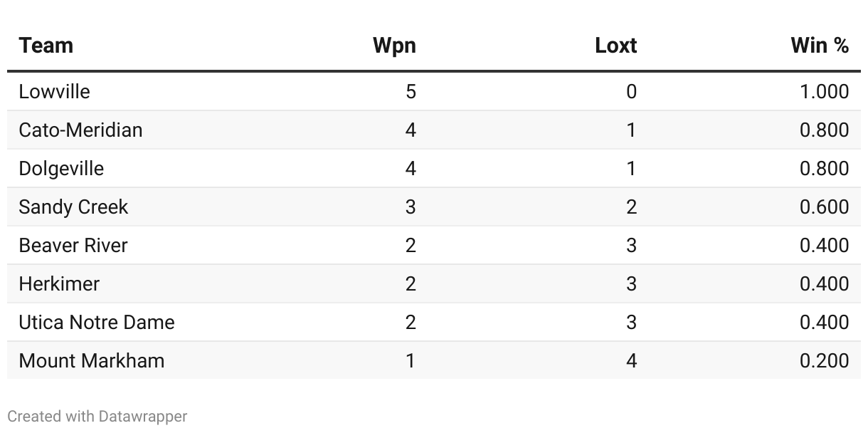Select Lowville's 1.000 win percentage

pos(825,92)
